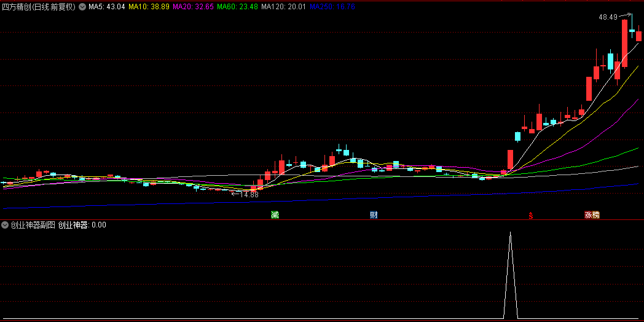Select the MA60: 23.48 label
The image size is (644, 322).
[237, 7]
